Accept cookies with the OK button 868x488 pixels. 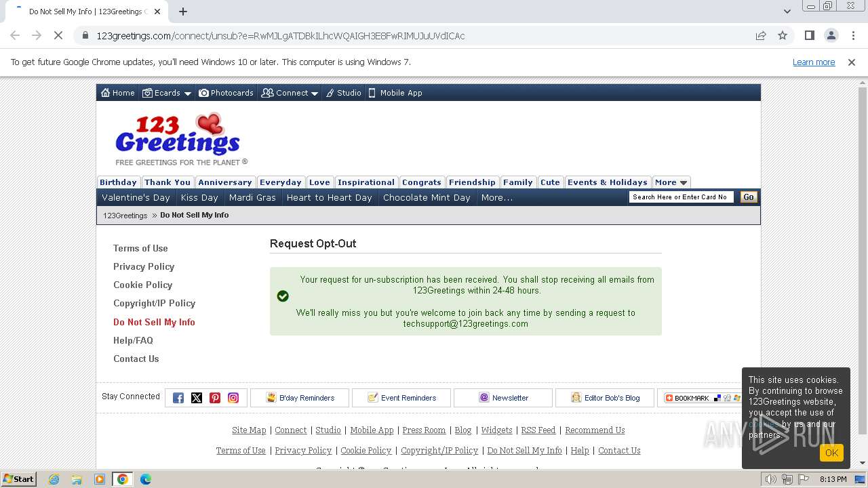click(831, 453)
